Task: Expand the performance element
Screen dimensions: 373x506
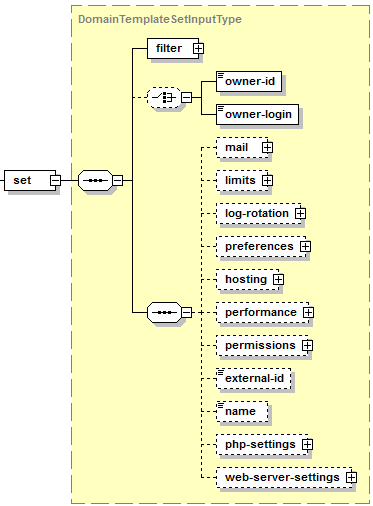Action: tap(308, 313)
